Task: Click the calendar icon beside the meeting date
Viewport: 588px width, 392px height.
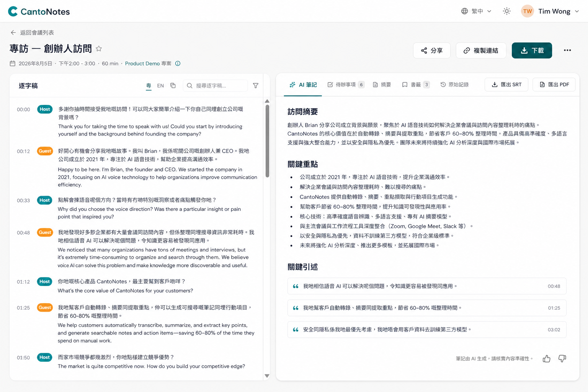Action: tap(13, 64)
